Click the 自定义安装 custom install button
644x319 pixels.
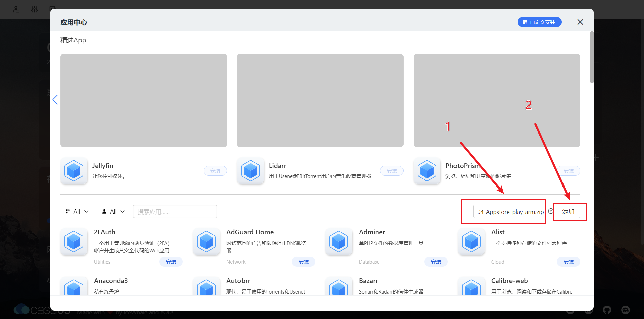click(539, 22)
